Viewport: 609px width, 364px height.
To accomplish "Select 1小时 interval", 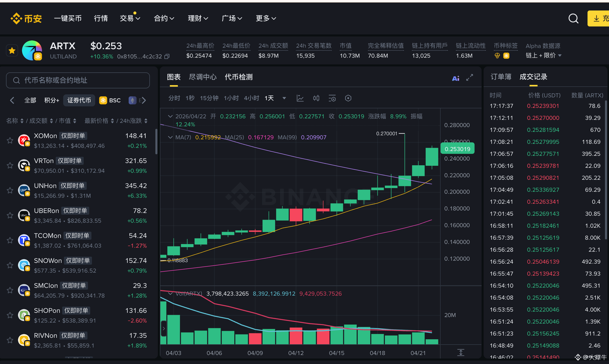I will [x=231, y=98].
